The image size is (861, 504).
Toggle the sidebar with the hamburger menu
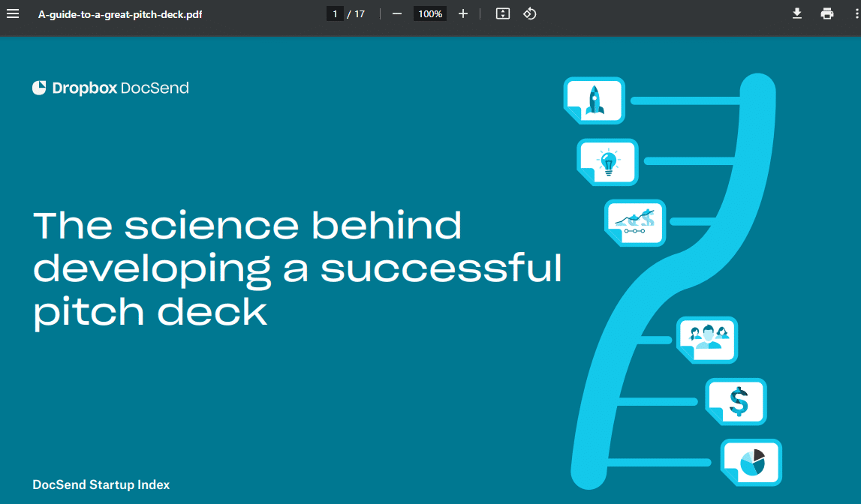(x=13, y=13)
